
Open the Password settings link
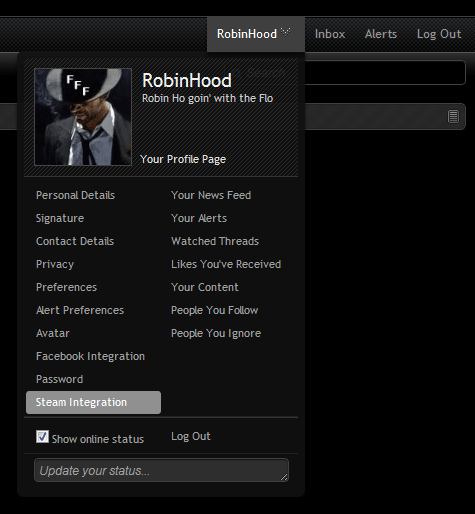point(59,379)
